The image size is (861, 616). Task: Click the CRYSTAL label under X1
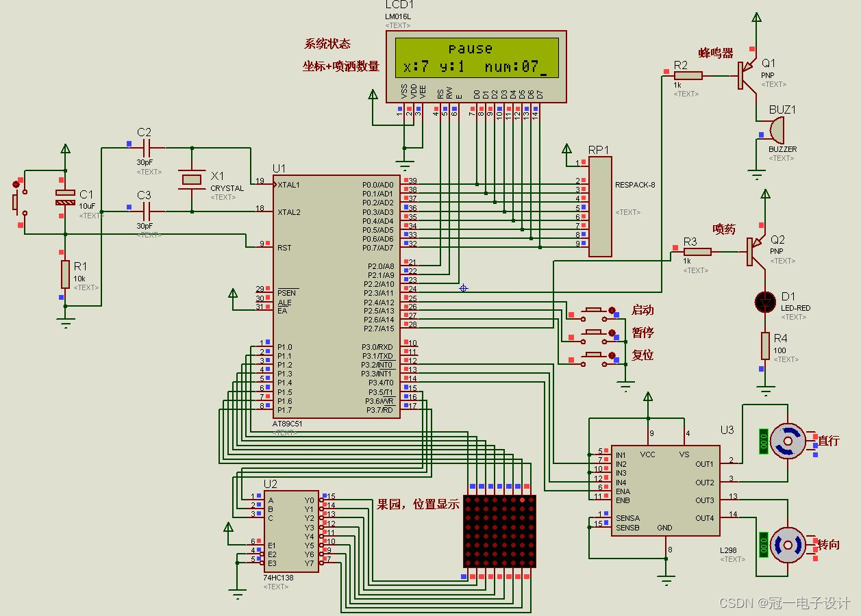[227, 188]
